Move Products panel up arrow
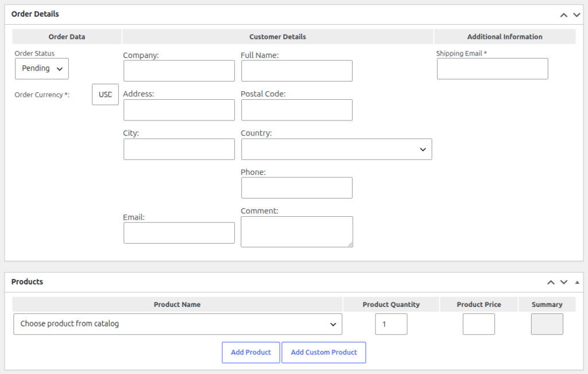 coord(551,282)
